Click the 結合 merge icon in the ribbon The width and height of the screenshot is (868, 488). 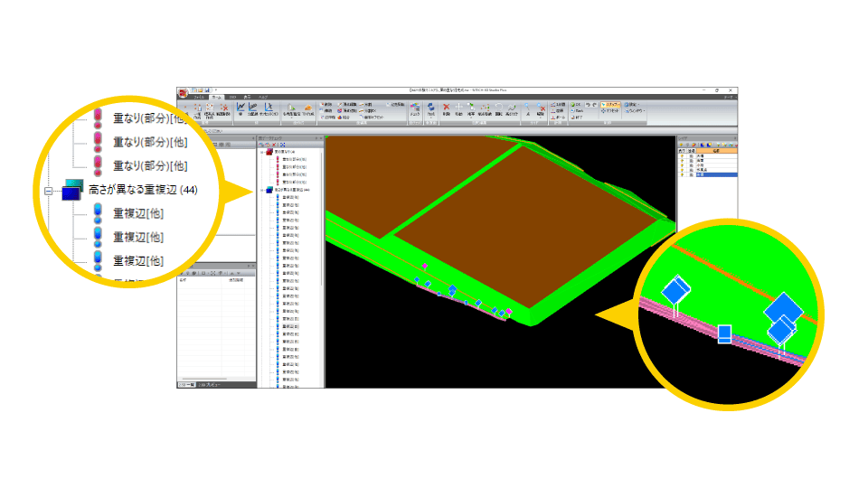click(x=344, y=117)
